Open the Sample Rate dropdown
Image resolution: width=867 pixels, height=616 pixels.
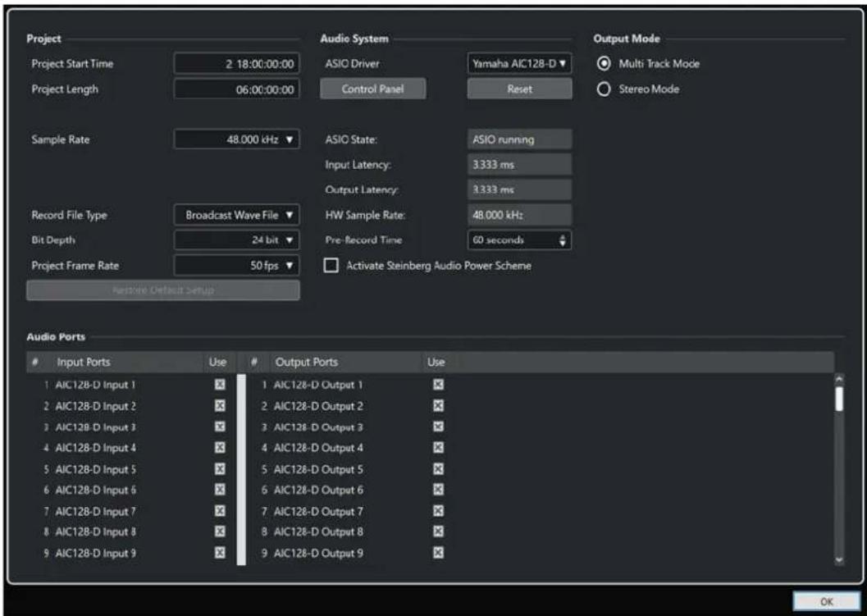coord(237,139)
